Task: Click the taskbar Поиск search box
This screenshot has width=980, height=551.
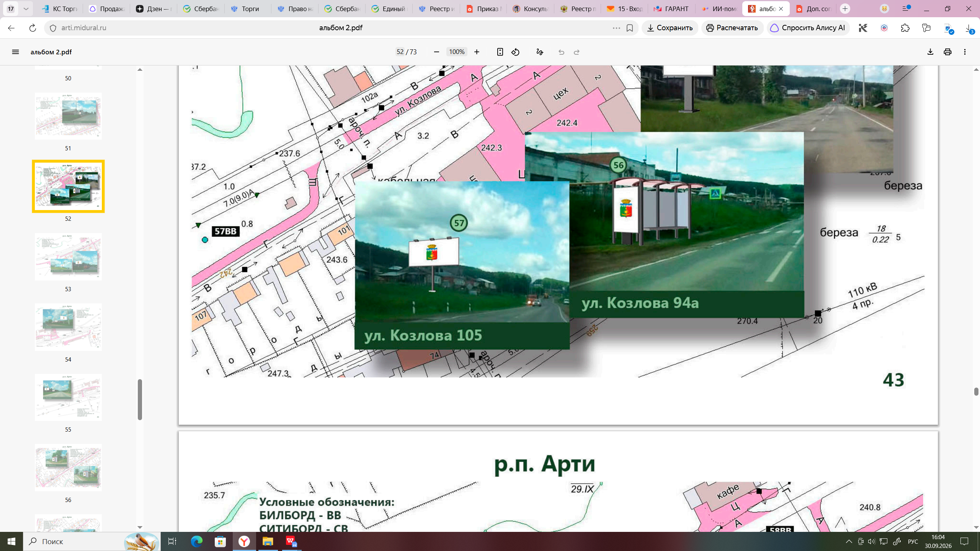Action: point(92,541)
